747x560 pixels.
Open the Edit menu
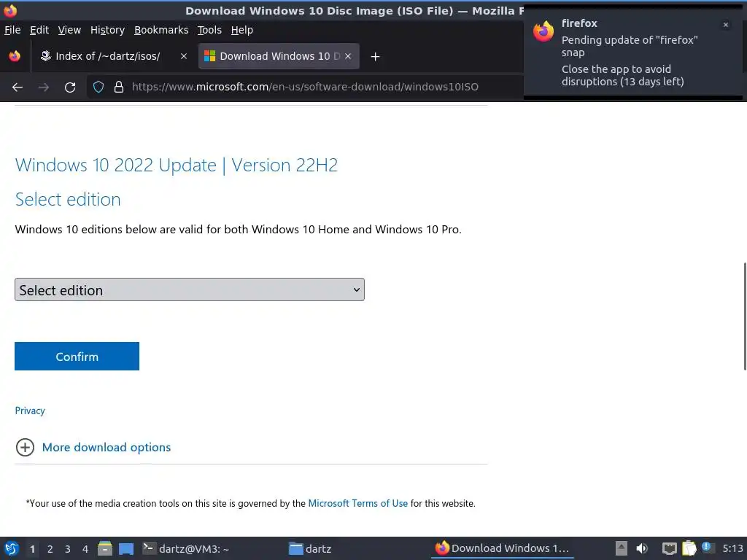(39, 30)
